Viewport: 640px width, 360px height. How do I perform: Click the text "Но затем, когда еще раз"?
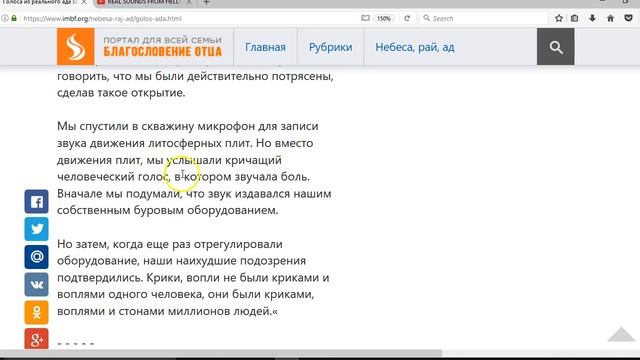point(124,244)
